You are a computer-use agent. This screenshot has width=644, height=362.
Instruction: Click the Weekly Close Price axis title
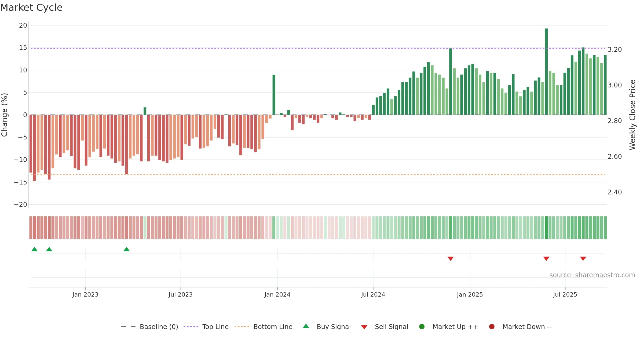pyautogui.click(x=632, y=115)
